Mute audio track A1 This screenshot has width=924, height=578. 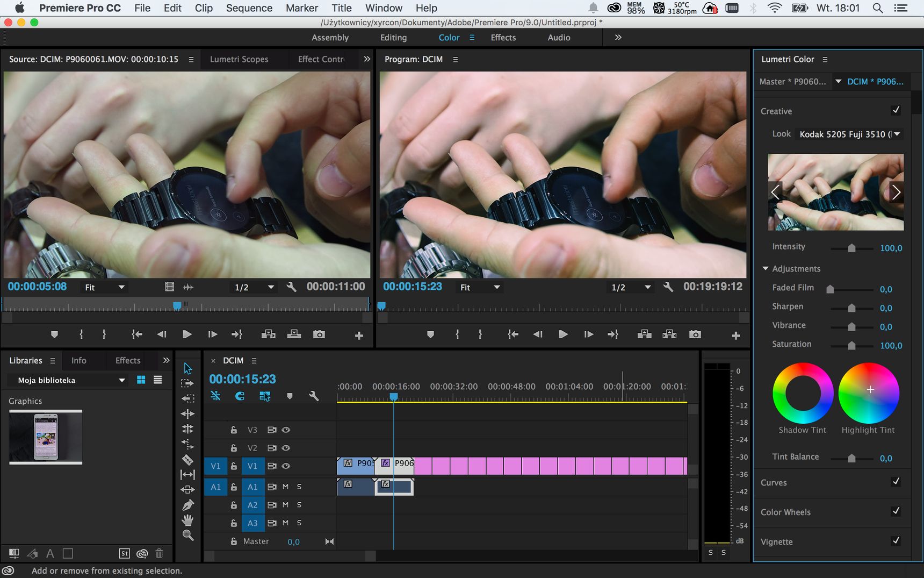coord(285,487)
